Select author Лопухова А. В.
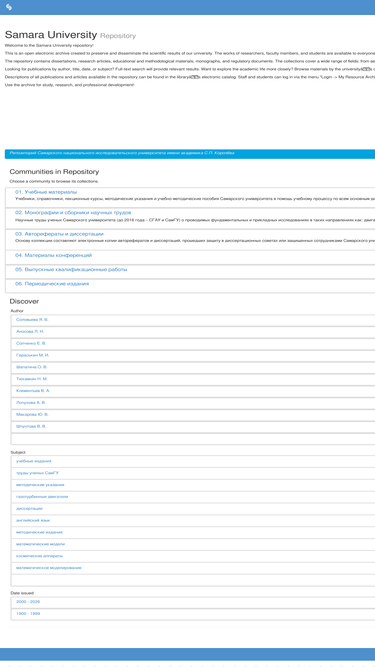This screenshot has width=375, height=667. tap(31, 402)
